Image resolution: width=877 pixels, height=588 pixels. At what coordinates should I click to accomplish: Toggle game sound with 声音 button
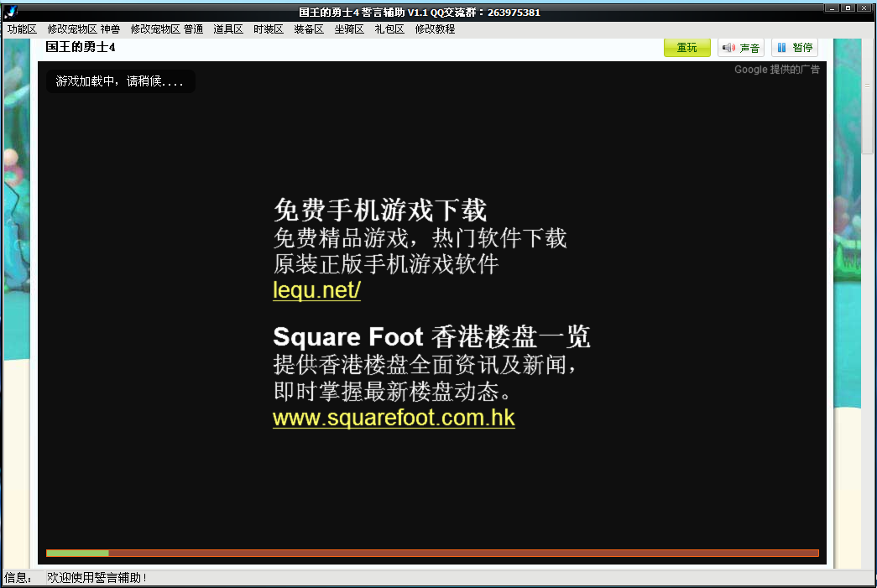click(x=740, y=48)
